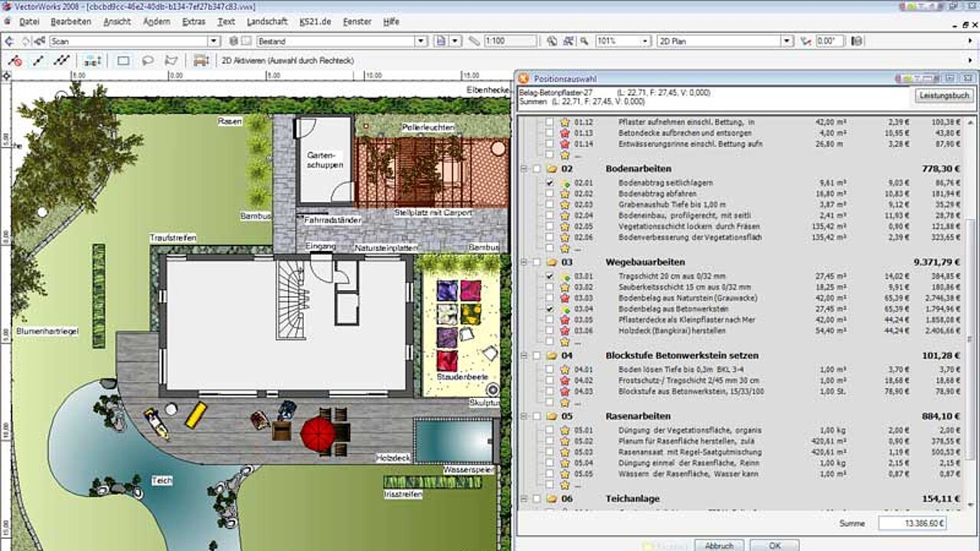Open the KS21.de menu
980x551 pixels.
(x=315, y=21)
